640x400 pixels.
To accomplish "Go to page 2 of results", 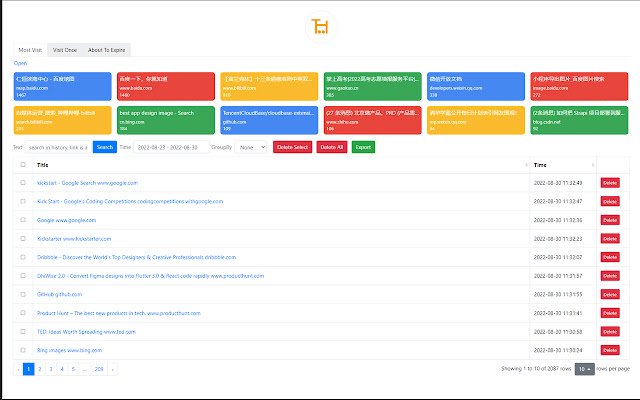I will click(x=40, y=369).
